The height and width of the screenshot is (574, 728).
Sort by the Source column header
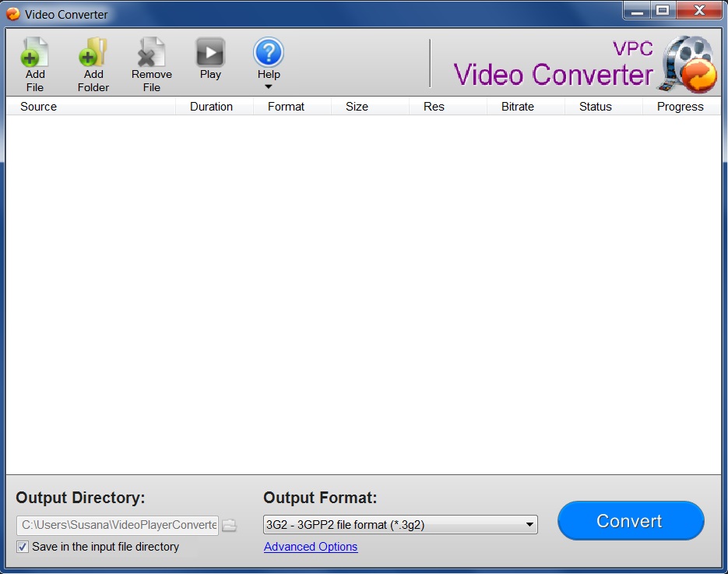(x=91, y=107)
